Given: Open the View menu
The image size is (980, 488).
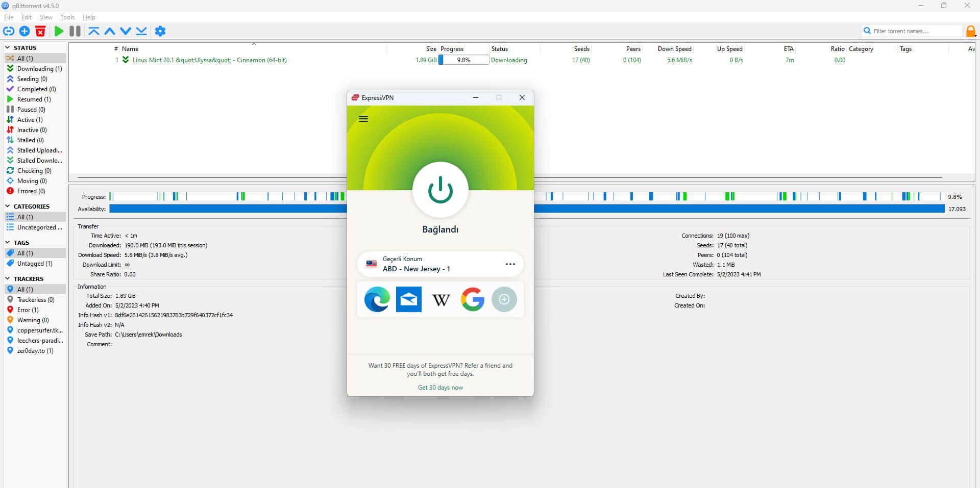Looking at the screenshot, I should [46, 17].
